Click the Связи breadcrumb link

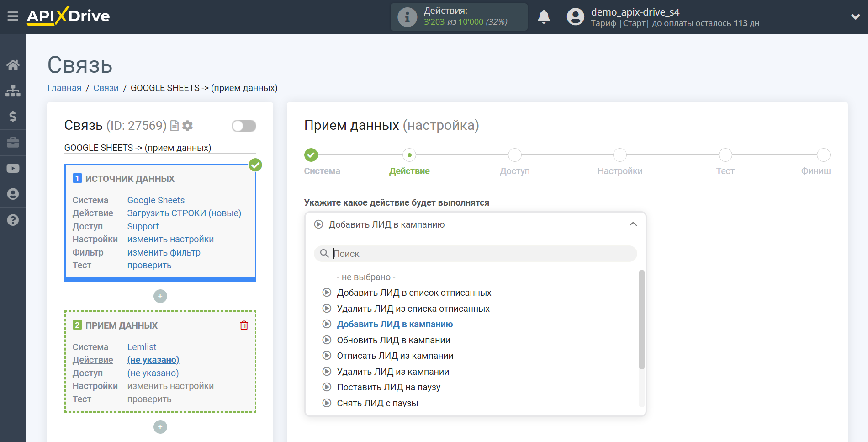coord(106,88)
